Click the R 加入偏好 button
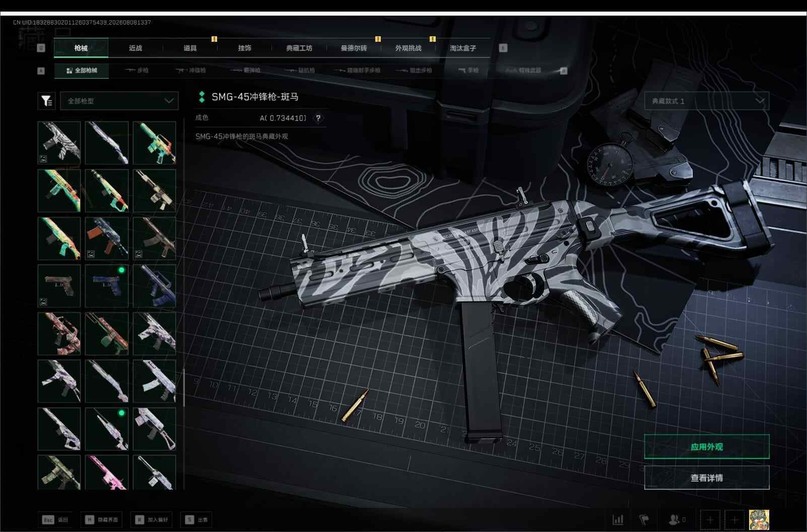The height and width of the screenshot is (532, 807). coord(152,519)
